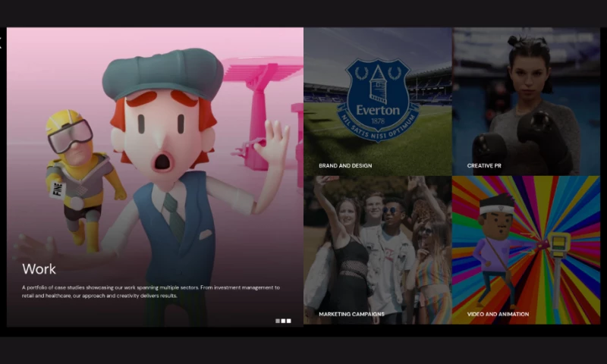The image size is (607, 364).
Task: Click the Brand and Design label
Action: coord(344,165)
